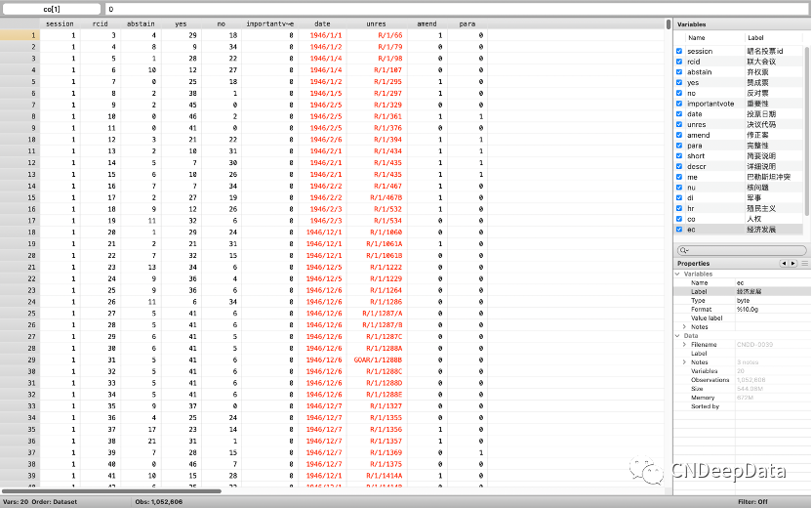Click the horizontal scrollbar under the data grid

pyautogui.click(x=111, y=490)
